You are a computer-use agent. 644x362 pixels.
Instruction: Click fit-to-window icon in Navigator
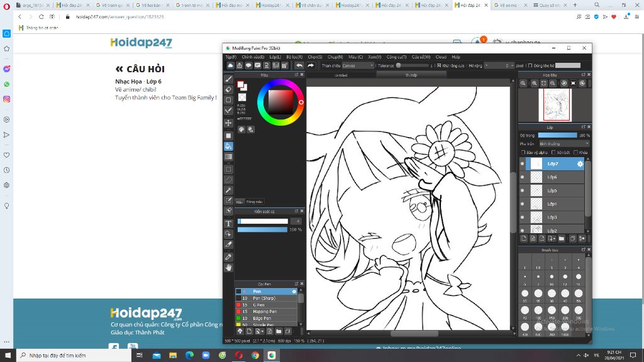point(544,84)
